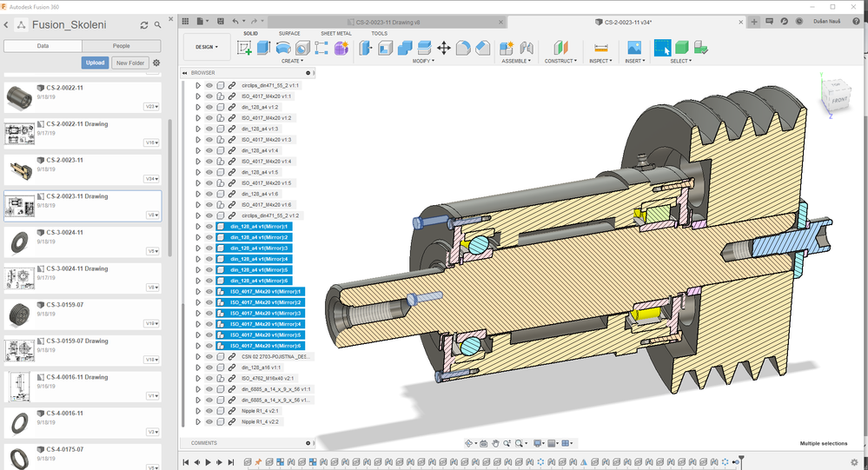Open Display Settings monitor icon
The height and width of the screenshot is (470, 868).
pyautogui.click(x=537, y=443)
